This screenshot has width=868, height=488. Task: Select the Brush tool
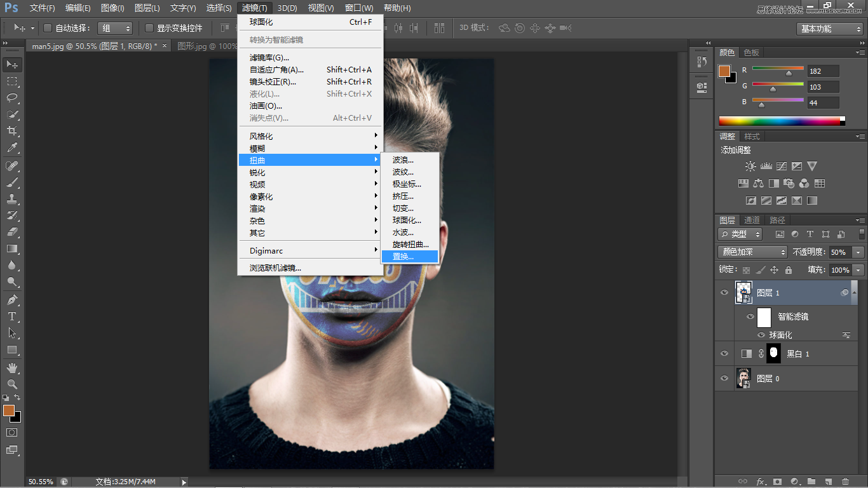(x=12, y=182)
